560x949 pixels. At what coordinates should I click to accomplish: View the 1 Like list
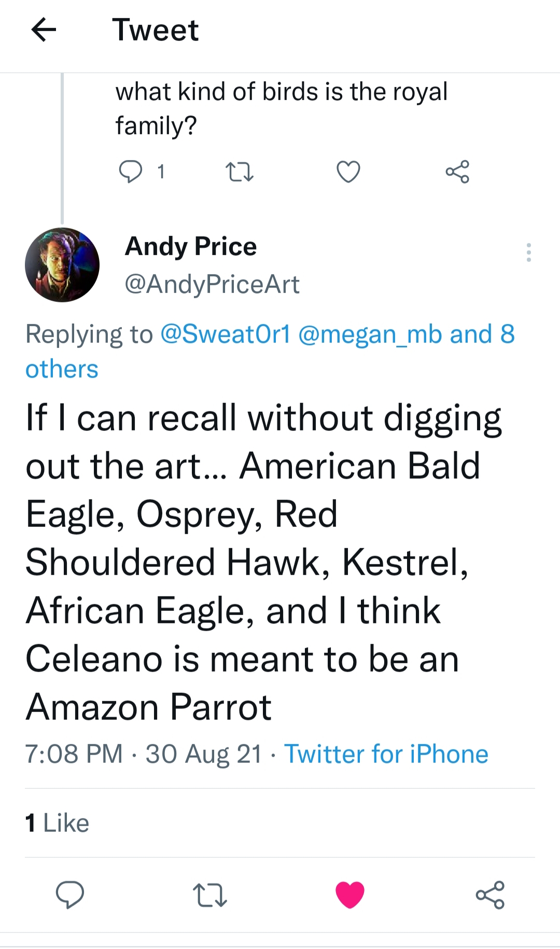click(57, 823)
